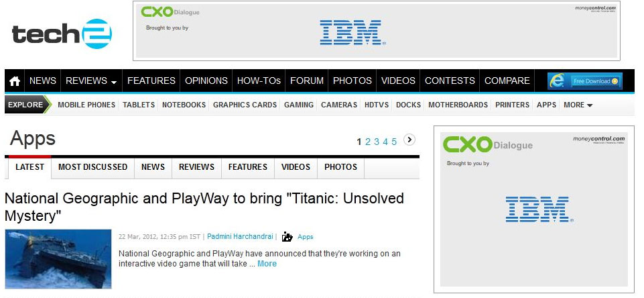Open VIDEOS in main navigation
The height and width of the screenshot is (298, 644).
click(398, 81)
